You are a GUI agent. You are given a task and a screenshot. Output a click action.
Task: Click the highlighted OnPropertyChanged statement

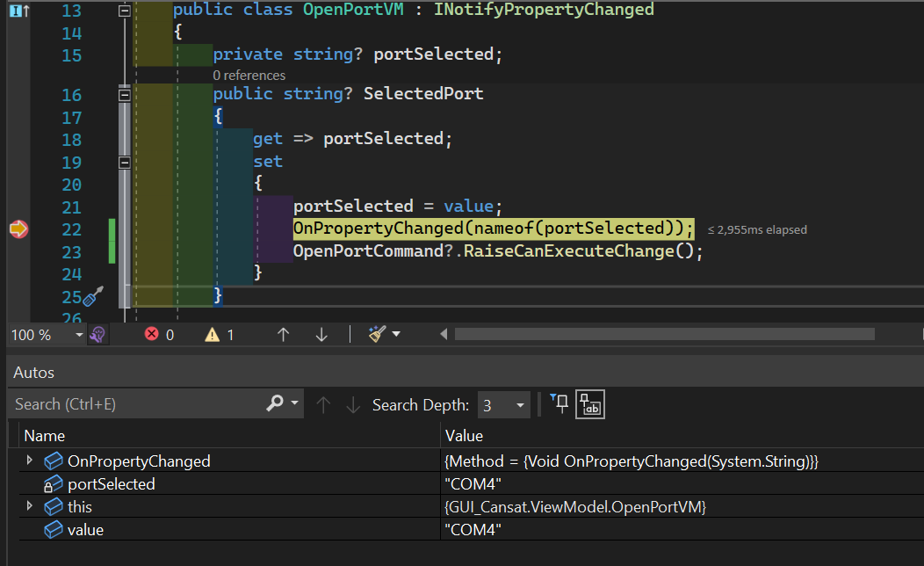tap(494, 229)
